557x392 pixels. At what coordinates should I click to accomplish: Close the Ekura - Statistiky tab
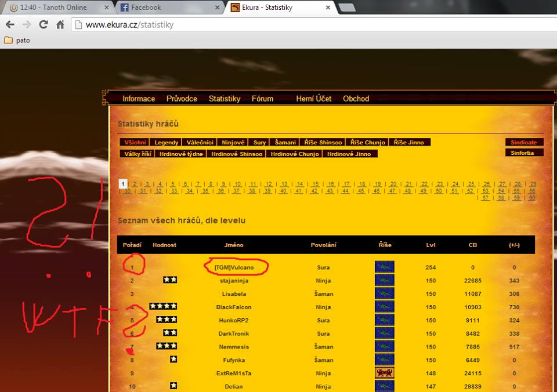pyautogui.click(x=328, y=8)
